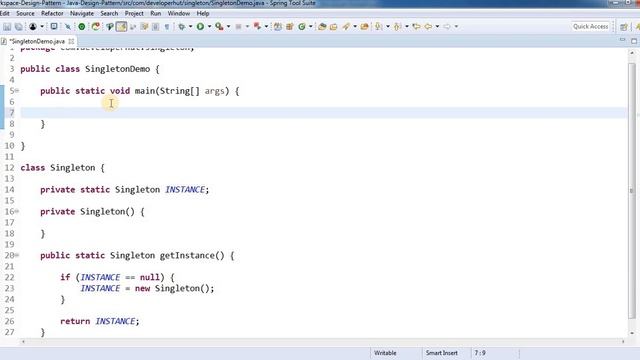Click the red-green relaunch icon

tap(96, 27)
